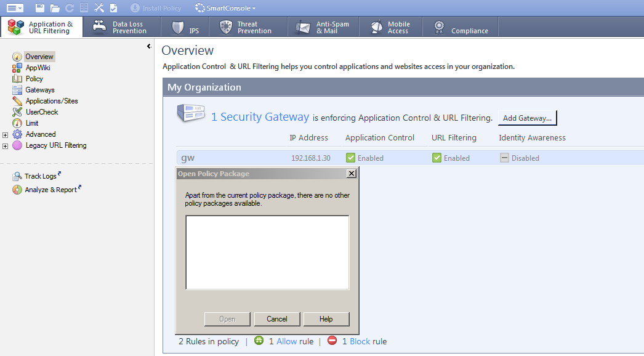644x356 pixels.
Task: Click Identity Awareness Disabled status box
Action: pyautogui.click(x=504, y=158)
